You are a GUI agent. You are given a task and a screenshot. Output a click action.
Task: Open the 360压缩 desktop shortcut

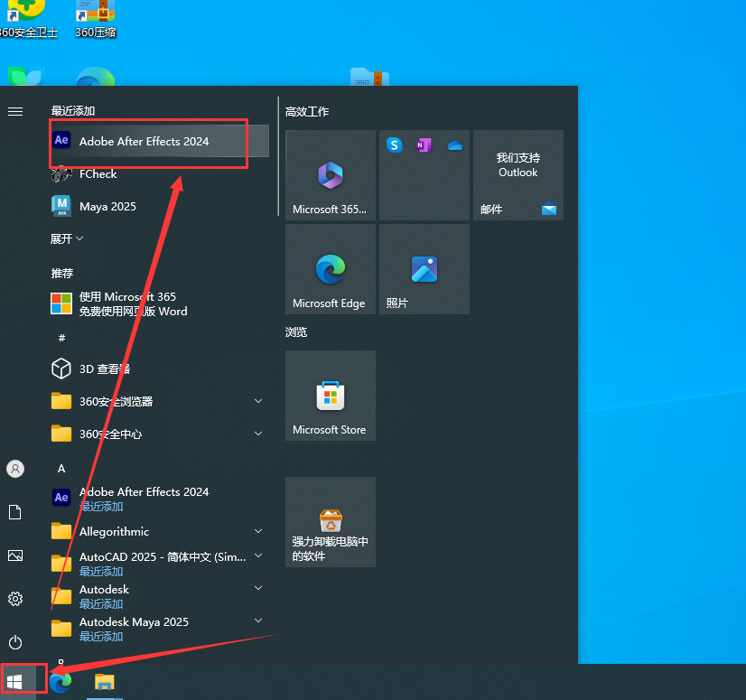pyautogui.click(x=96, y=18)
